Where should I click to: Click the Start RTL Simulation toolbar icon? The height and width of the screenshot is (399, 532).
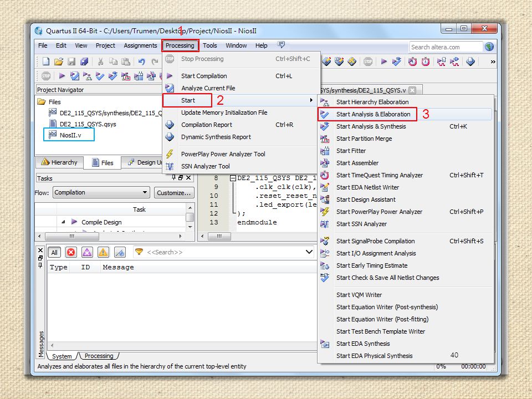click(442, 62)
